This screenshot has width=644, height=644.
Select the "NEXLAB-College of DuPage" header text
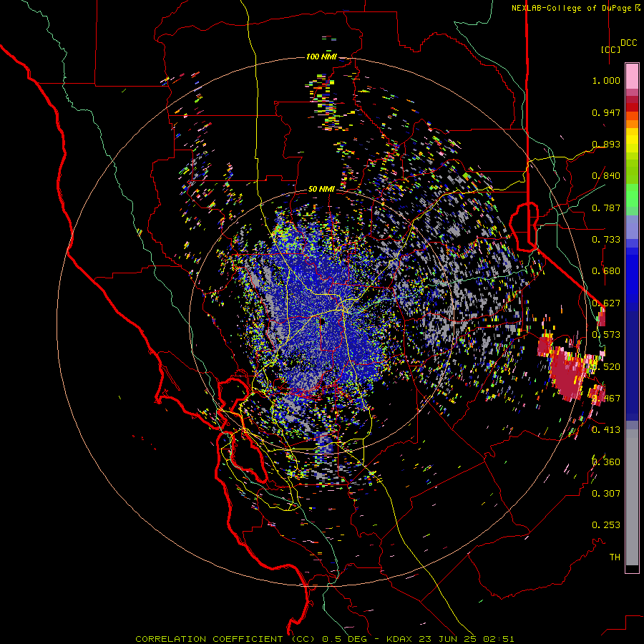pos(571,8)
